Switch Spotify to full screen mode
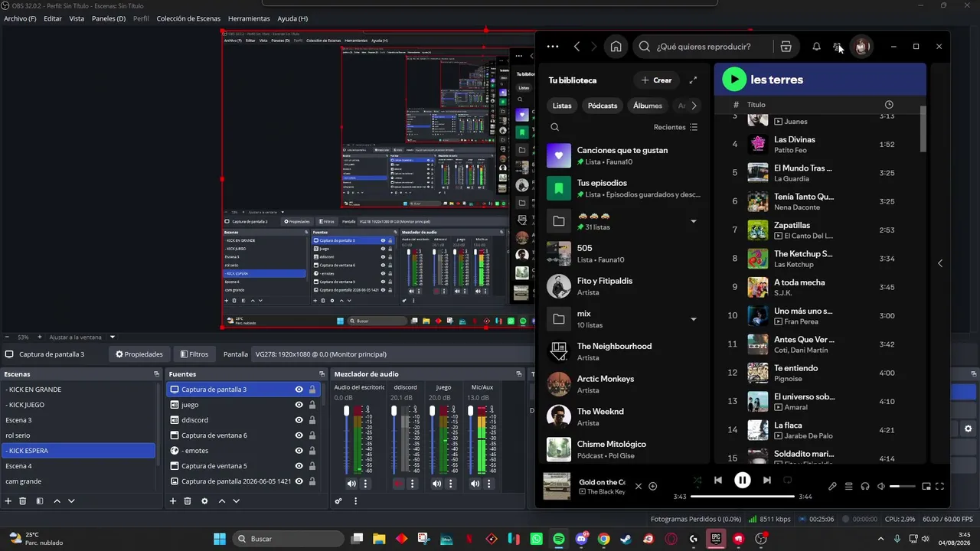This screenshot has width=980, height=551. tap(939, 486)
